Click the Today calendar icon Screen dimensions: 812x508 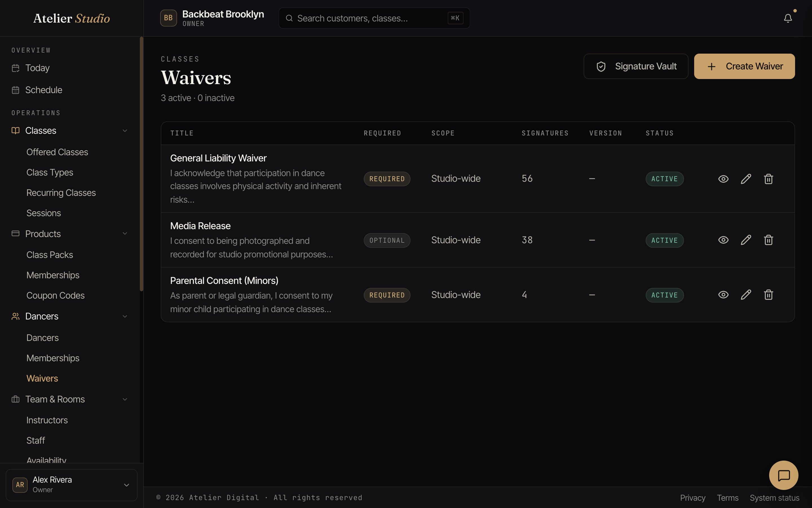pyautogui.click(x=16, y=68)
